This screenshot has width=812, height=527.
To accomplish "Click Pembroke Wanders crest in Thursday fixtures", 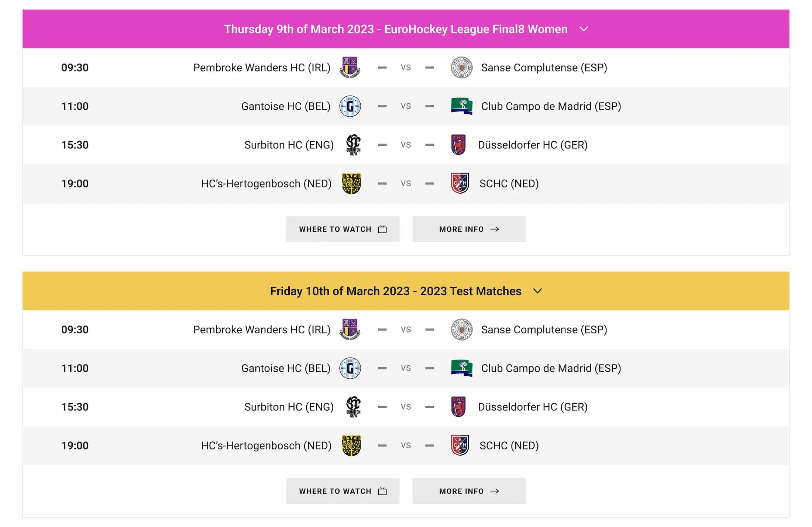I will (x=350, y=68).
